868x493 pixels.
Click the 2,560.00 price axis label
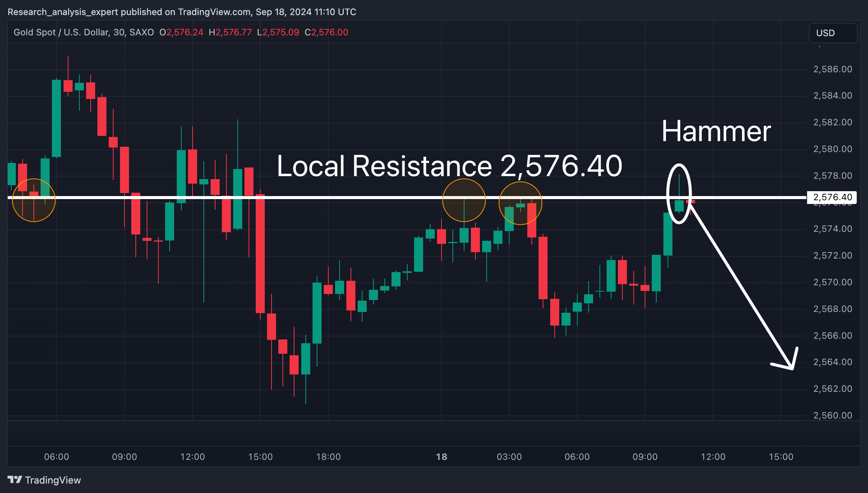pos(833,415)
